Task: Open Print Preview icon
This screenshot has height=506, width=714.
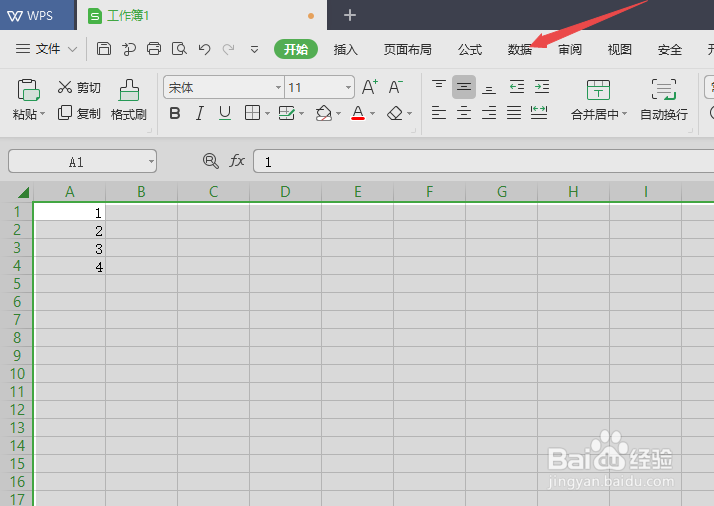Action: click(x=179, y=49)
